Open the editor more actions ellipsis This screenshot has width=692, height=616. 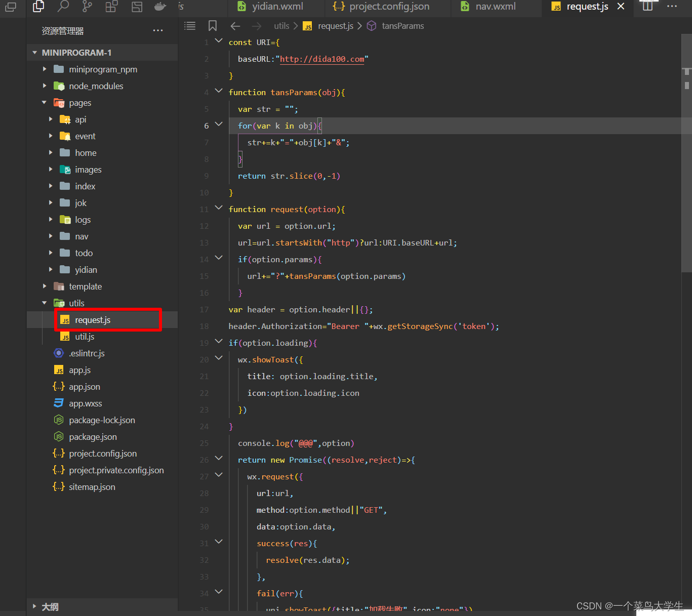[x=672, y=6]
